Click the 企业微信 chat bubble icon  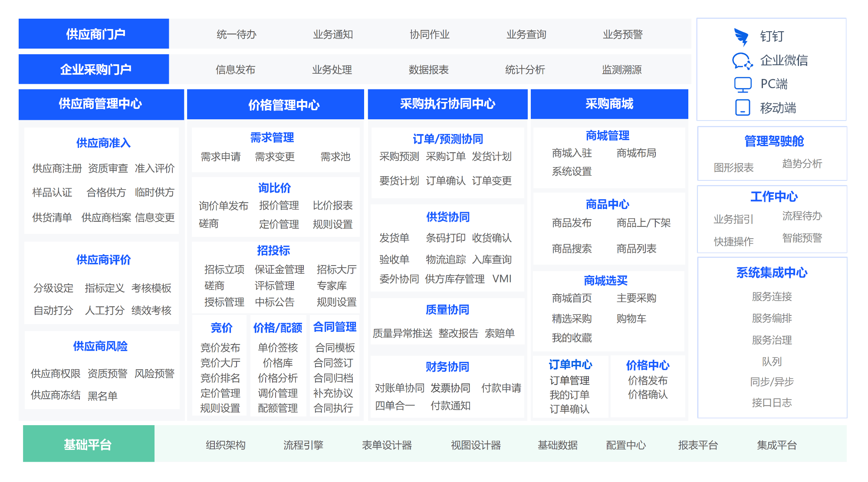tap(742, 61)
